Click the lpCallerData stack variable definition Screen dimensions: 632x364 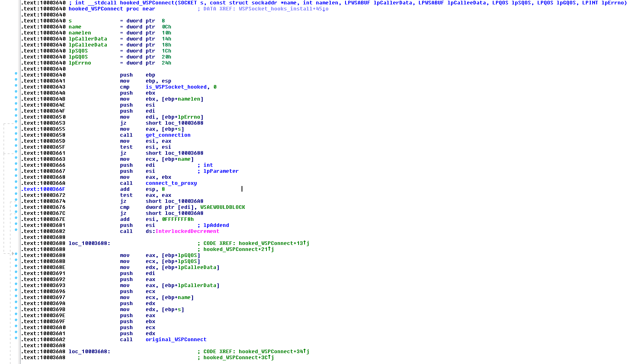point(88,39)
